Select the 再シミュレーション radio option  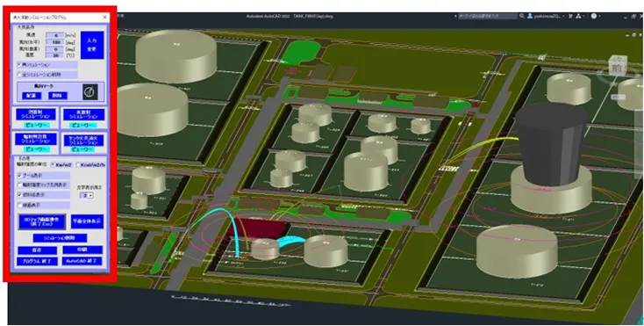point(47,65)
